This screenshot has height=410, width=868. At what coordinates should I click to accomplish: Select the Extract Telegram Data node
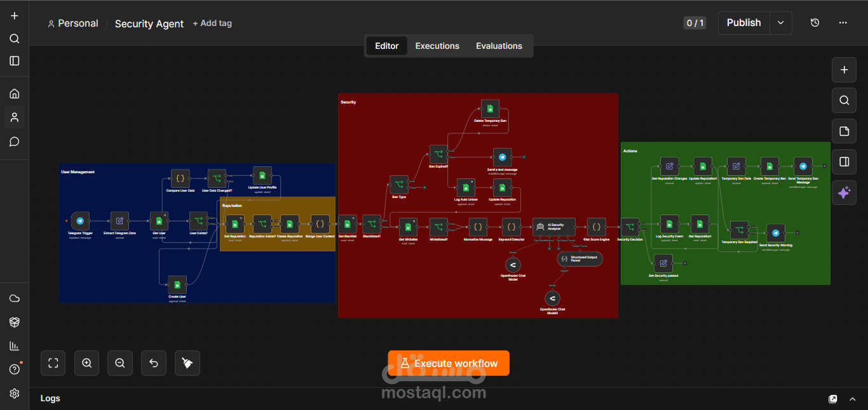point(119,221)
